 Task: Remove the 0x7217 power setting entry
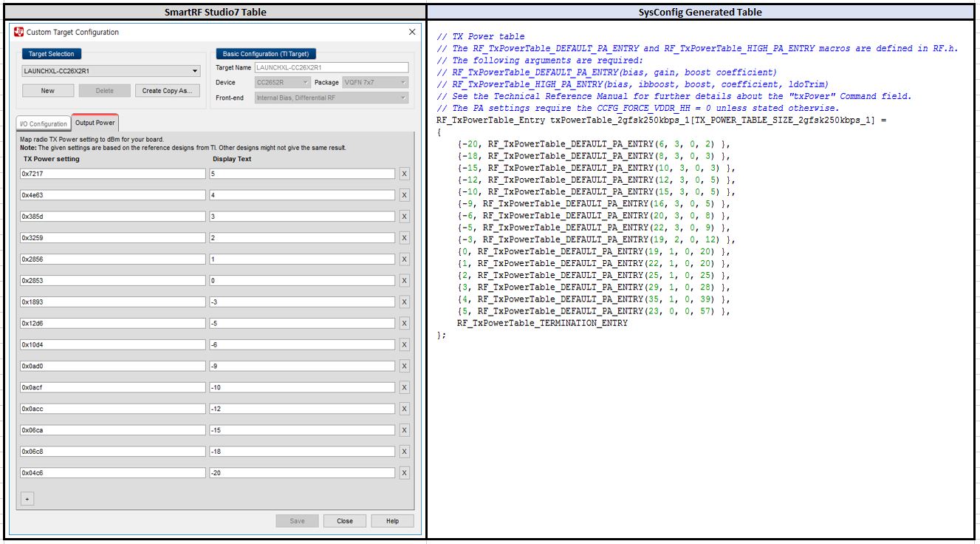tap(404, 174)
